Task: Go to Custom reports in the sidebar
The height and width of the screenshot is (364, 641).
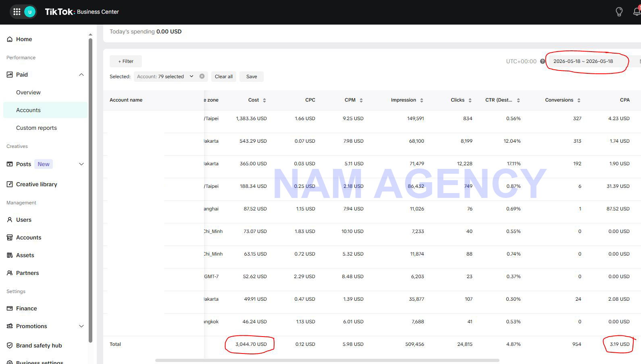Action: coord(36,128)
